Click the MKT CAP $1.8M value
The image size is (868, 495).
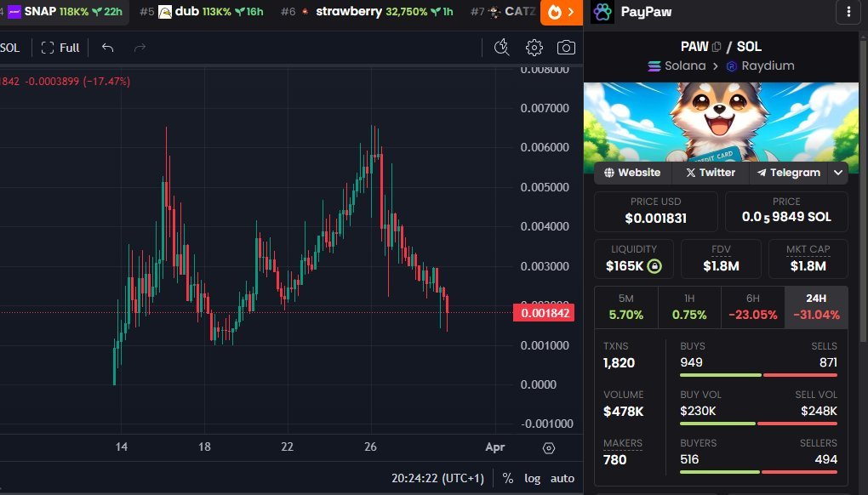[x=808, y=266]
